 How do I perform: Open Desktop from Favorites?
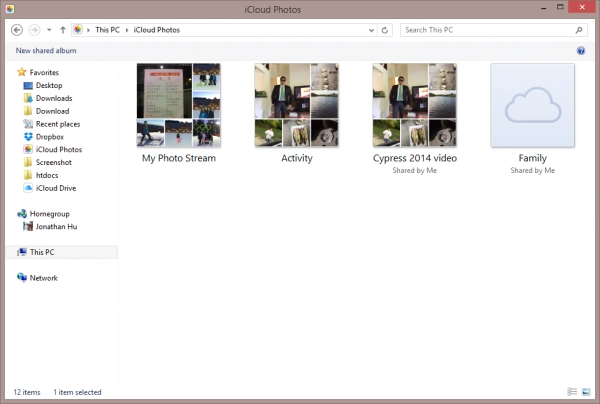49,85
